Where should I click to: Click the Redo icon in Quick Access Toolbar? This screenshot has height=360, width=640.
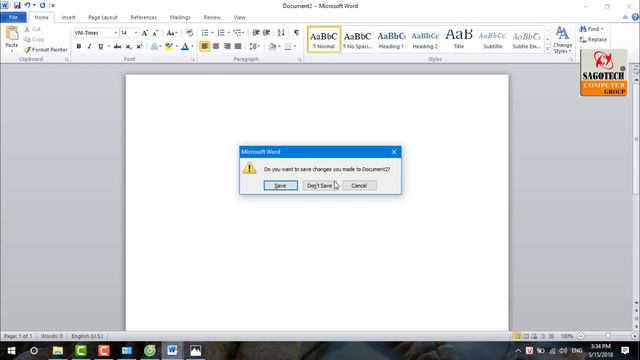[42, 6]
